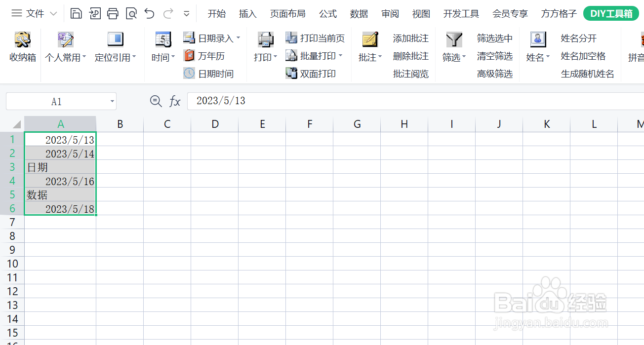Screen dimensions: 644x345
Task: Select cell A3 containing 日期
Action: pyautogui.click(x=60, y=167)
